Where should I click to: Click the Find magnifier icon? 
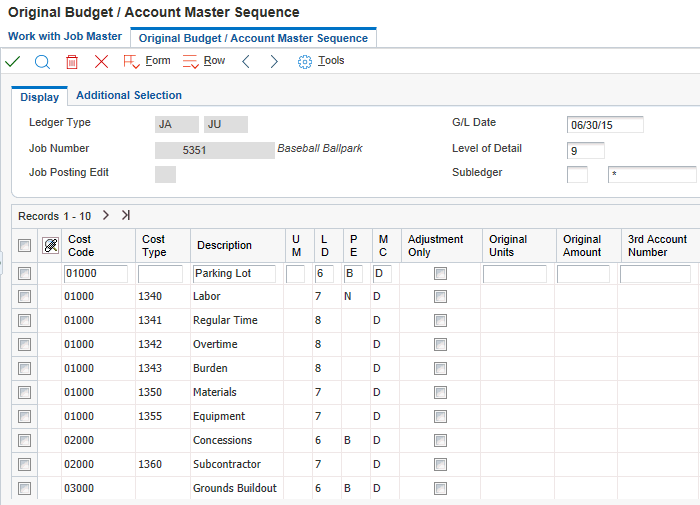(42, 62)
